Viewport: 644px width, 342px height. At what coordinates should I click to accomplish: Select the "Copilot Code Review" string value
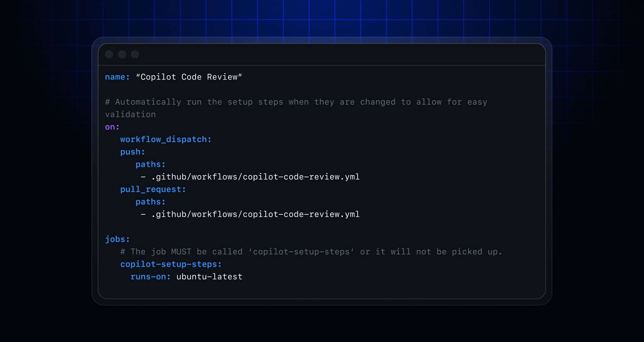click(x=189, y=77)
